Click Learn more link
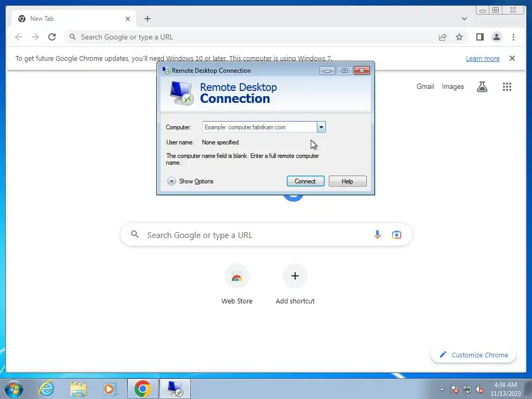This screenshot has height=399, width=532. point(483,58)
